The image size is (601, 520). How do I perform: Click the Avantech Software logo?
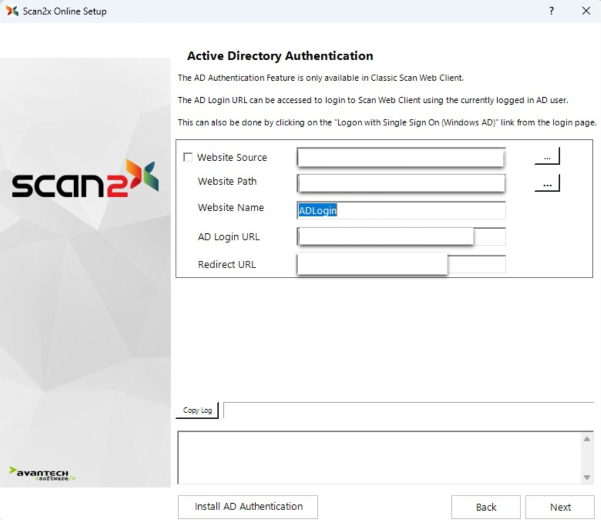(43, 472)
